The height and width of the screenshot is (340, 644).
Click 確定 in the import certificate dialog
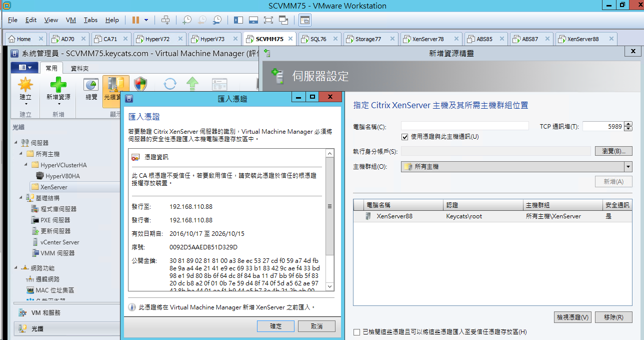tap(275, 326)
